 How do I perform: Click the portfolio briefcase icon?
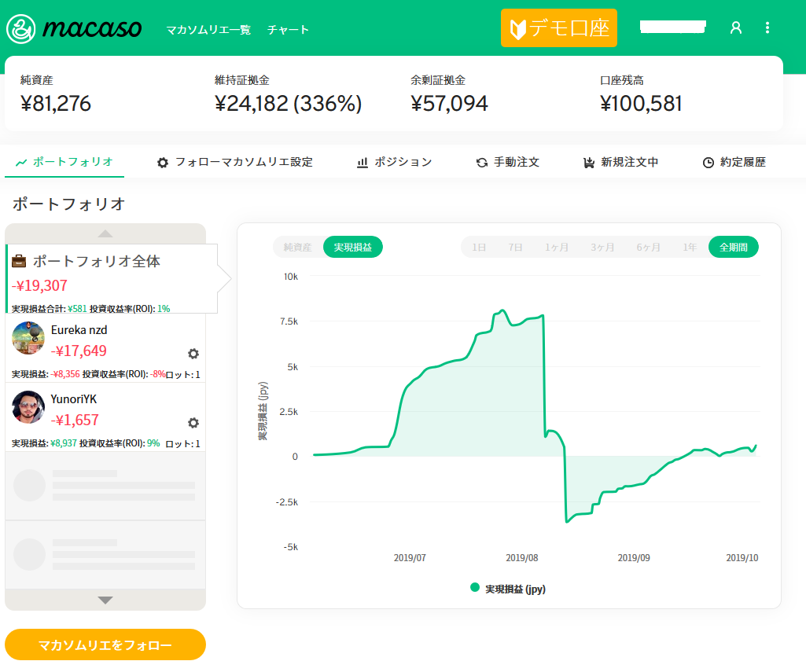click(20, 262)
